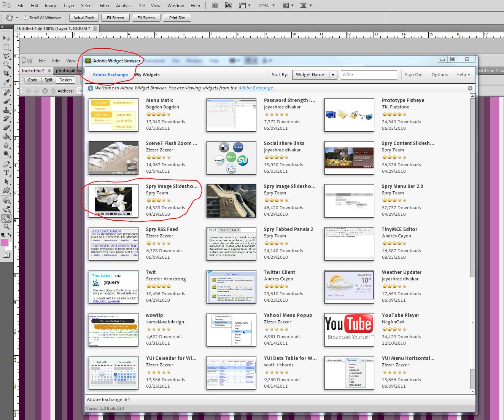Select the Hand tool in toolbox
The height and width of the screenshot is (420, 504).
(x=6, y=218)
